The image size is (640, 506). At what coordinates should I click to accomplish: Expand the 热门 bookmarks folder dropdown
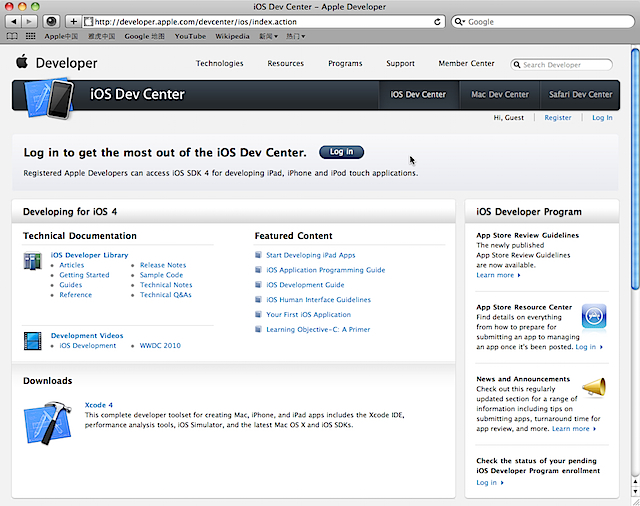(x=296, y=36)
